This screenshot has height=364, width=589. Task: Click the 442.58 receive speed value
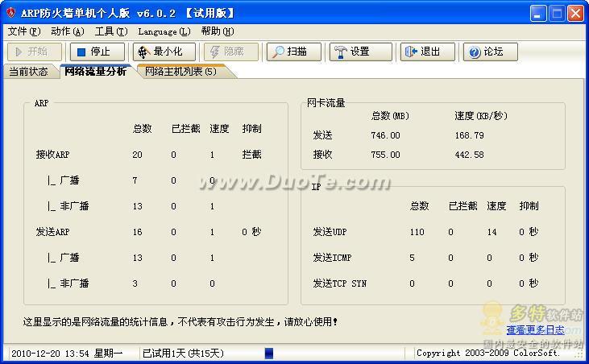pos(470,155)
